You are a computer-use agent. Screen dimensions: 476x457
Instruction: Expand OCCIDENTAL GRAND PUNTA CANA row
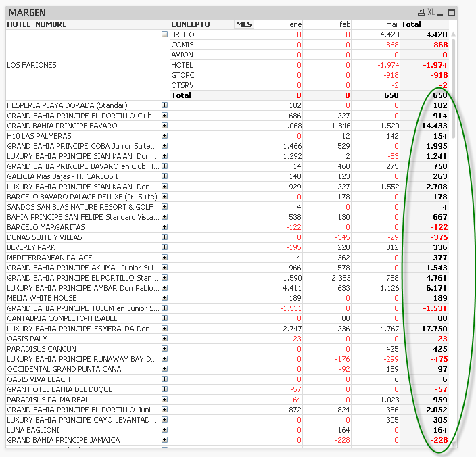point(164,369)
